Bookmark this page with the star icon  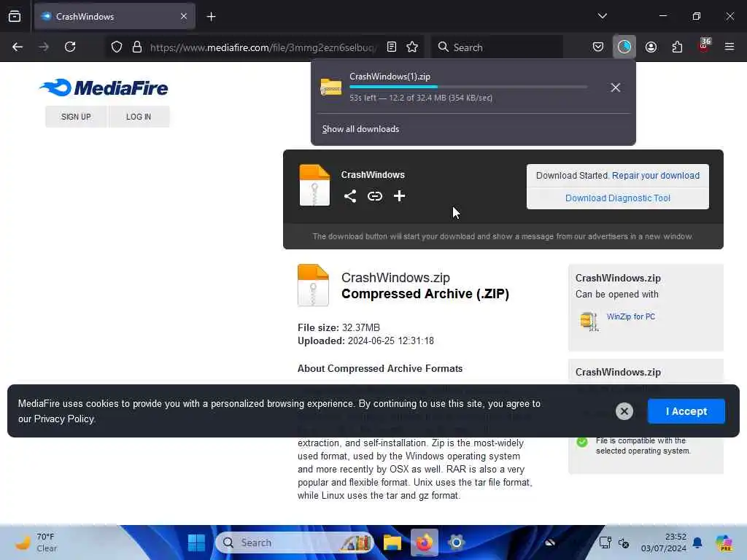point(412,47)
